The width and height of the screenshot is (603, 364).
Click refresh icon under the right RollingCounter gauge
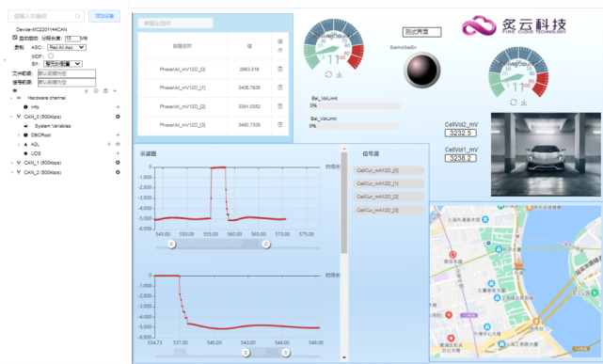pyautogui.click(x=513, y=103)
